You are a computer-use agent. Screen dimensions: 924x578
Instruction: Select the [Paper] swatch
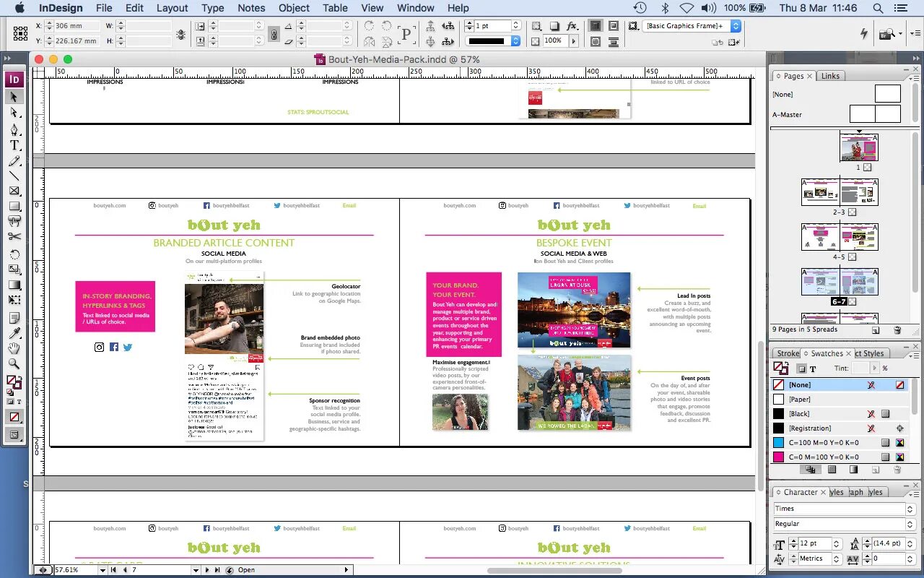point(840,400)
